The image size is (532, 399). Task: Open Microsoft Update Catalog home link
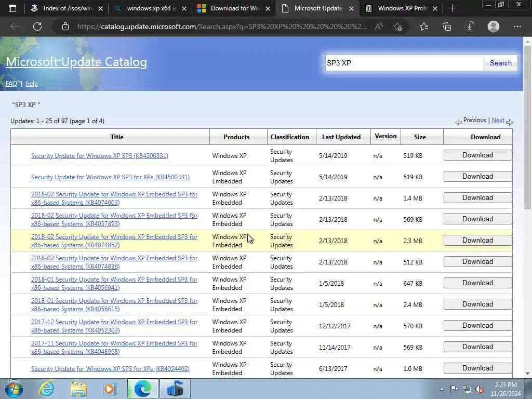pos(76,62)
